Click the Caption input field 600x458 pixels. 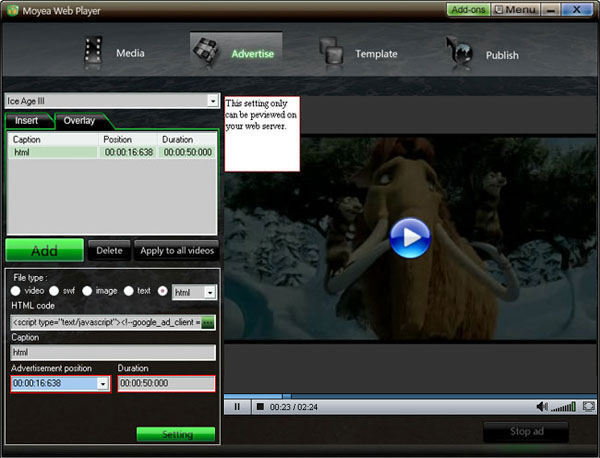pos(113,352)
